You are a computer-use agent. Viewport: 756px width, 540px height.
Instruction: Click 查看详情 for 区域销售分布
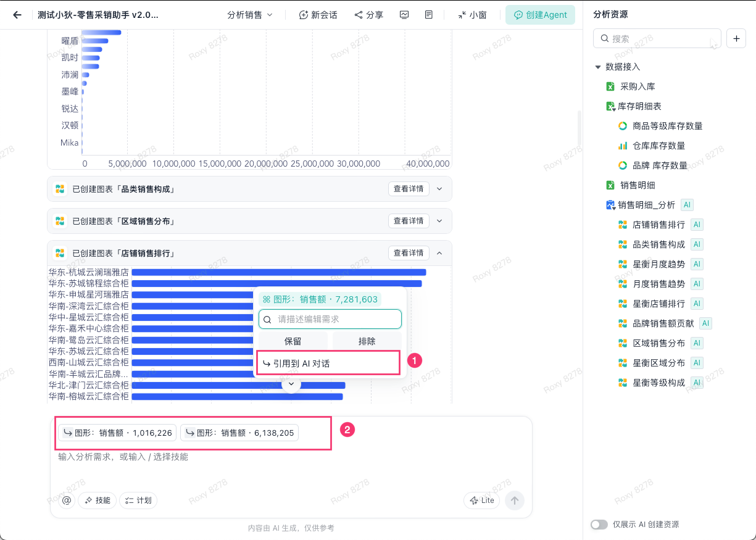tap(409, 221)
